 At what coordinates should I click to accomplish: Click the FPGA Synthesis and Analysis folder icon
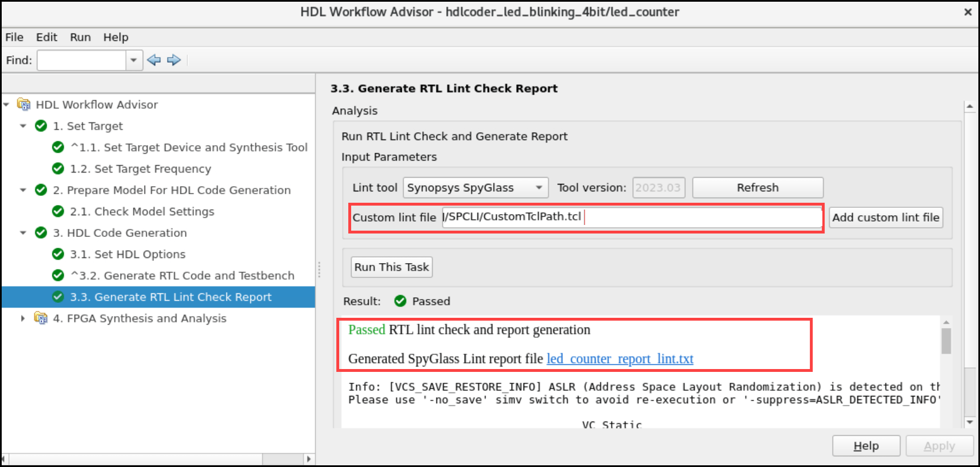click(x=41, y=318)
